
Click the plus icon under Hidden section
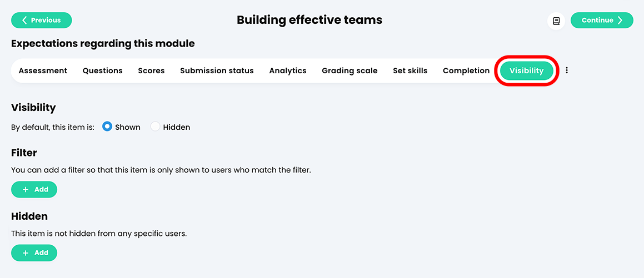[26, 252]
